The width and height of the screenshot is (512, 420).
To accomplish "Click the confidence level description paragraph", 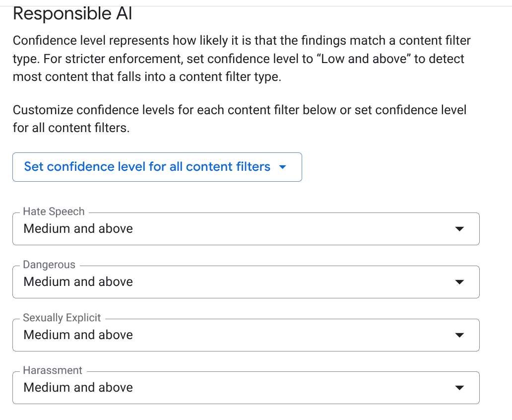I will pos(238,59).
